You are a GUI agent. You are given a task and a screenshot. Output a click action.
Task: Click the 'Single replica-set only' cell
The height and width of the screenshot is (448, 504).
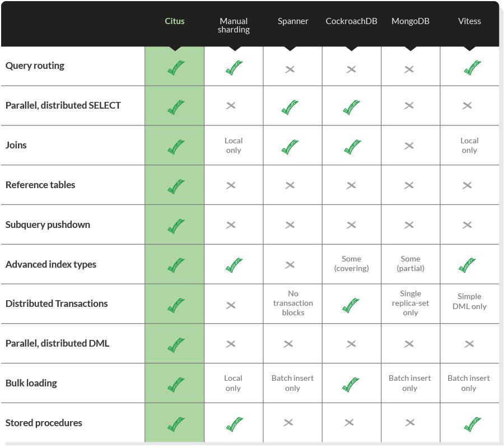point(410,303)
